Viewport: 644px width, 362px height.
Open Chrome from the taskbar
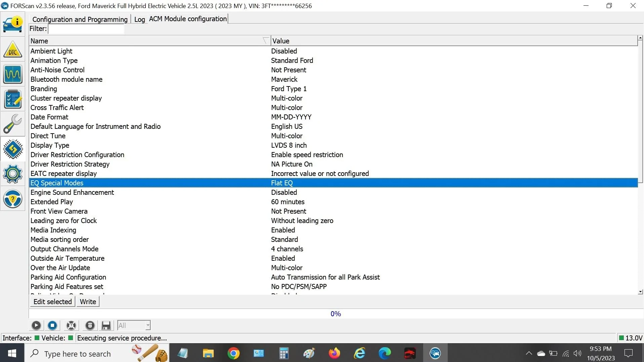click(x=234, y=353)
